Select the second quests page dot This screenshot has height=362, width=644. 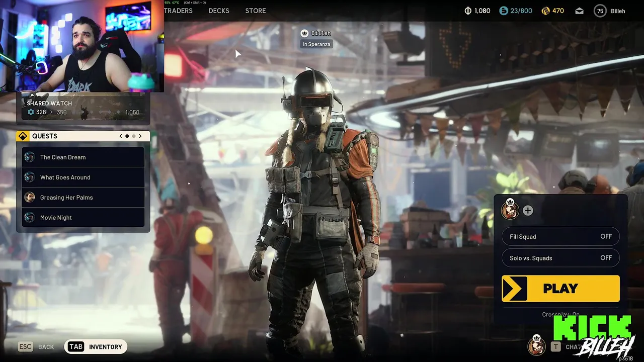[134, 136]
